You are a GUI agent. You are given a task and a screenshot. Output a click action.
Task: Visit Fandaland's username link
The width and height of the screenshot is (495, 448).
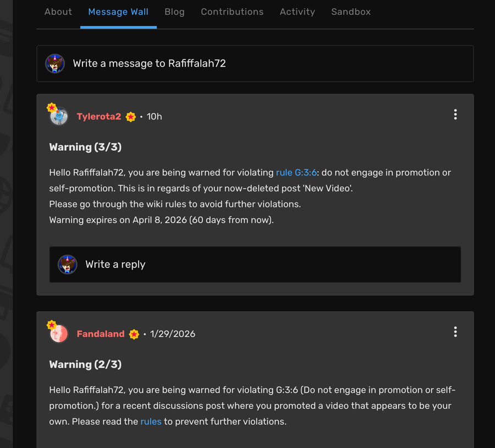pyautogui.click(x=101, y=334)
